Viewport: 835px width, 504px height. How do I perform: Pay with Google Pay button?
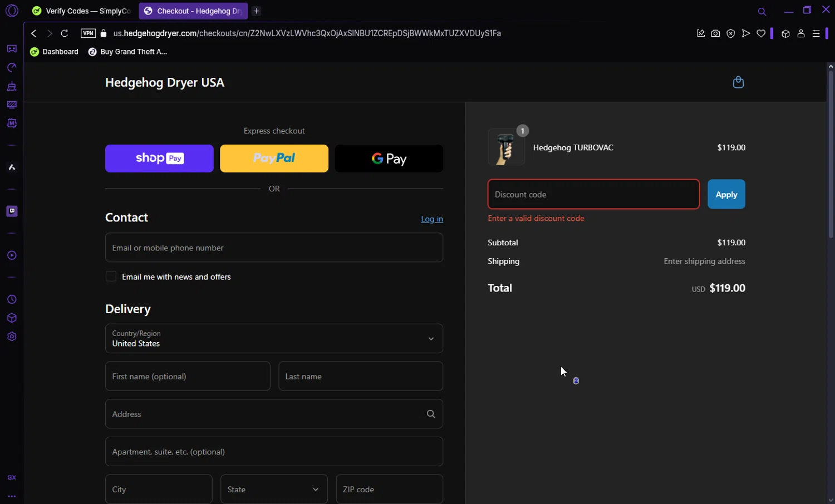389,159
